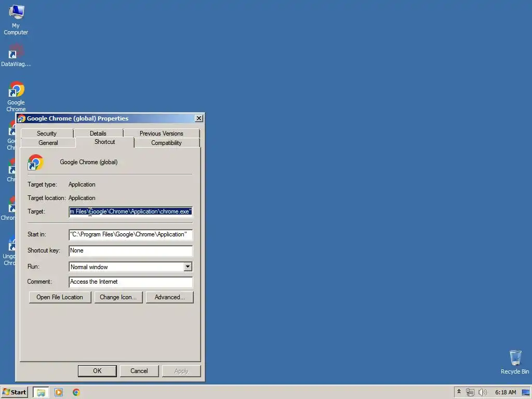The width and height of the screenshot is (532, 399).
Task: Select the Google Chrome desktop shortcut
Action: tap(16, 96)
